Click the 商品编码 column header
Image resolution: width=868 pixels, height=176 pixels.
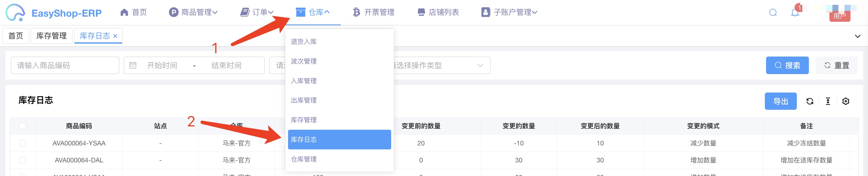(79, 126)
